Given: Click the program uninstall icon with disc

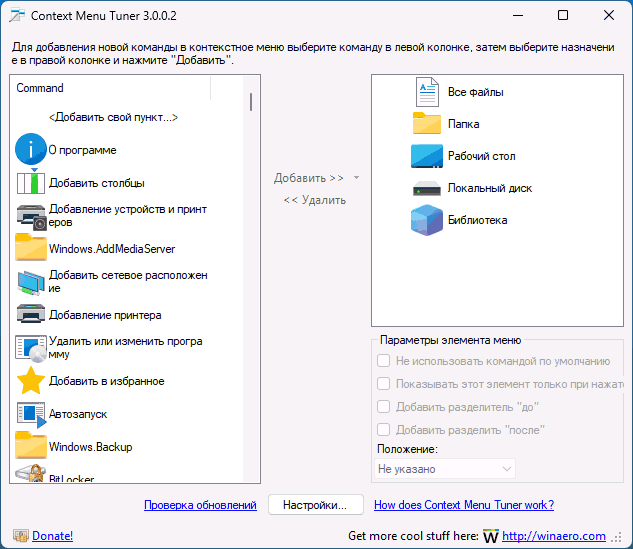Looking at the screenshot, I should (31, 348).
